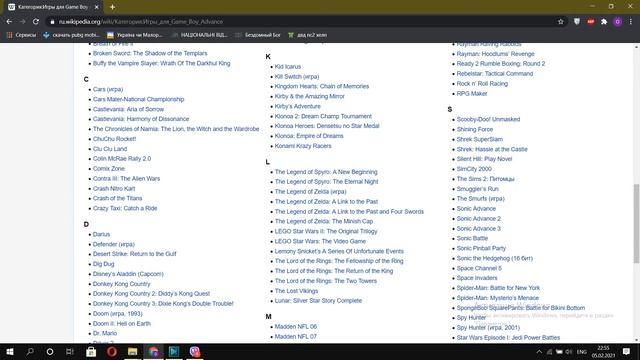Open a new browser tab
The image size is (640, 360).
(112, 7)
